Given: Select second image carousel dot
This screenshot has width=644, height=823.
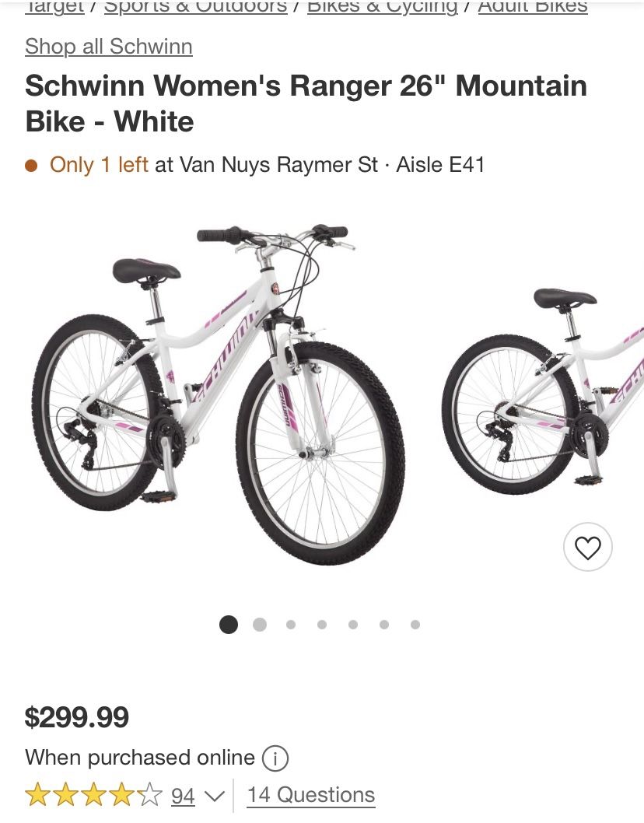Looking at the screenshot, I should coord(260,625).
